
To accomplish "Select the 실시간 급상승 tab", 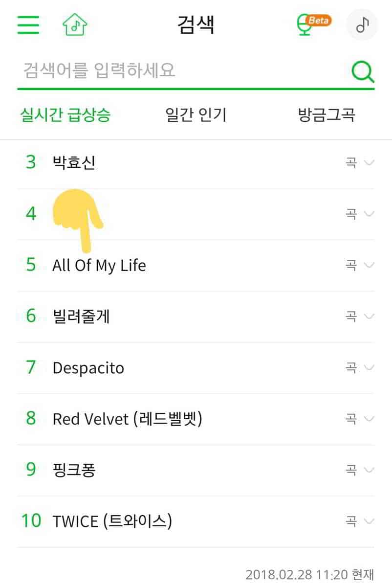I will (65, 115).
